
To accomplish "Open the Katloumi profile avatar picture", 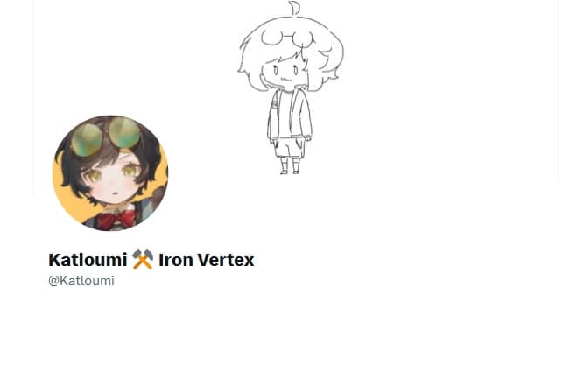I will click(x=110, y=173).
